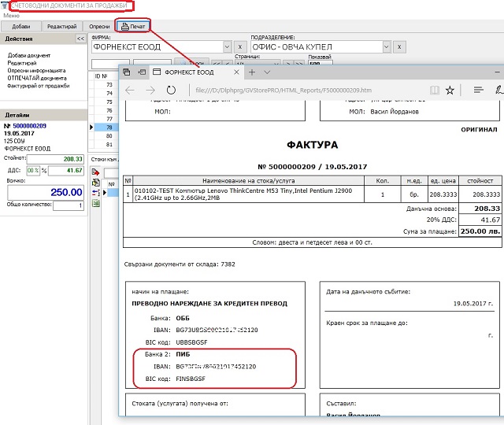
Task: Click the web note pen icon
Action: 498,91
